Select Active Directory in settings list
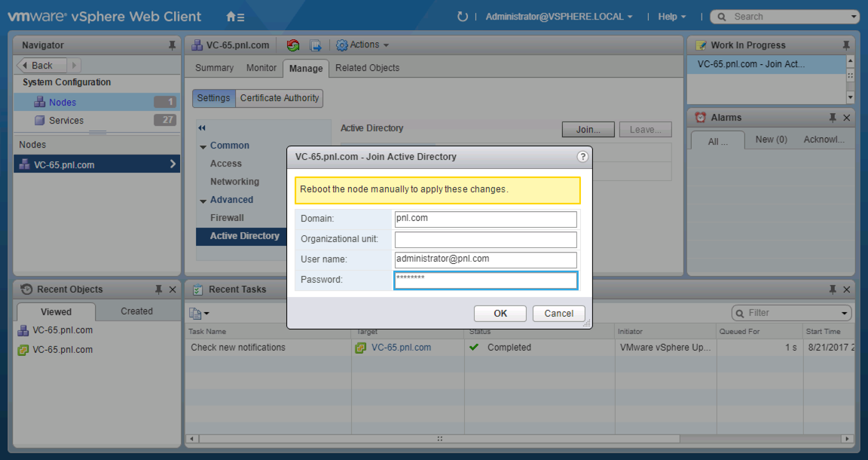This screenshot has width=868, height=460. 243,236
